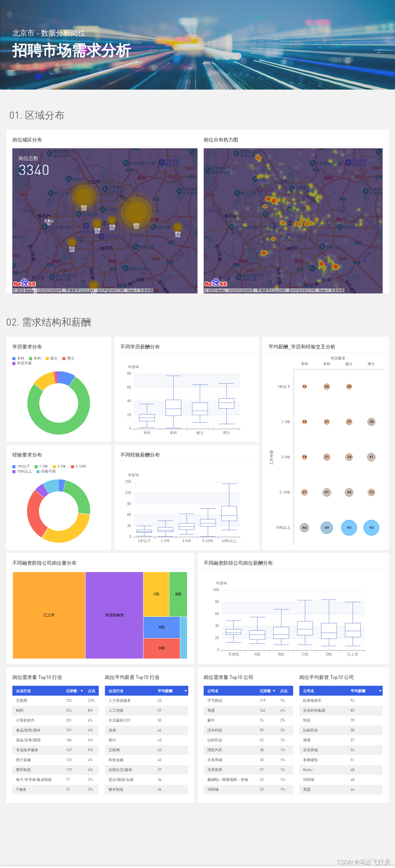395x868 pixels.
Task: Click the 占比 header in company demand table
Action: coord(284,691)
